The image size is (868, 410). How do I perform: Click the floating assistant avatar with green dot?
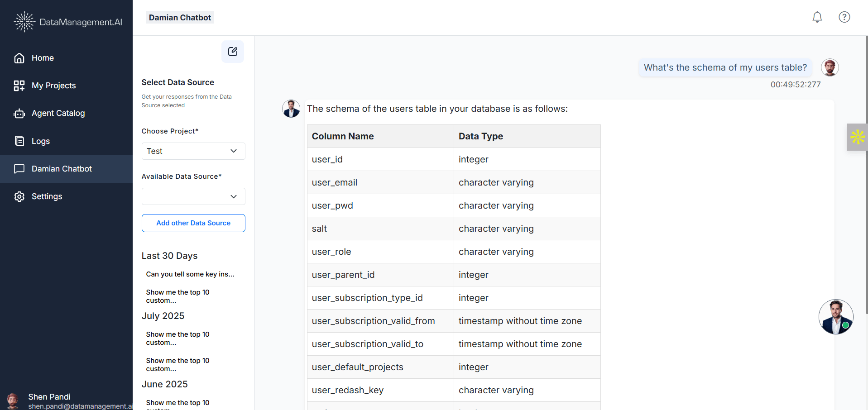point(835,317)
